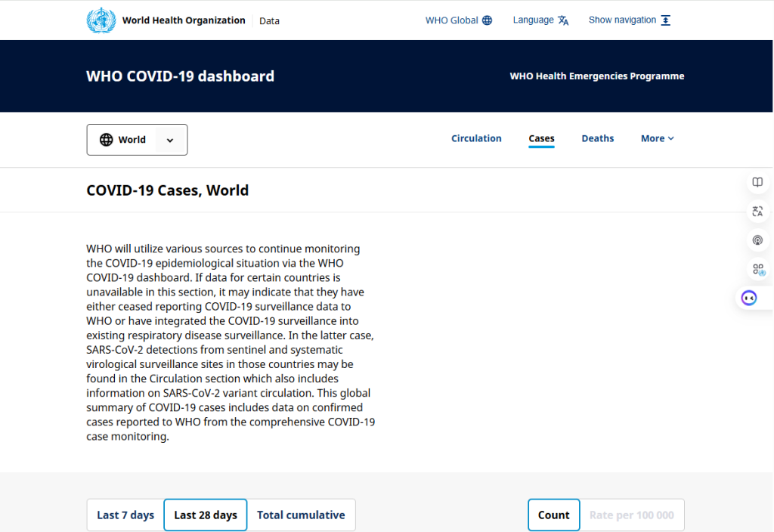This screenshot has width=774, height=532.
Task: Click the sidebar translate page icon
Action: (757, 212)
